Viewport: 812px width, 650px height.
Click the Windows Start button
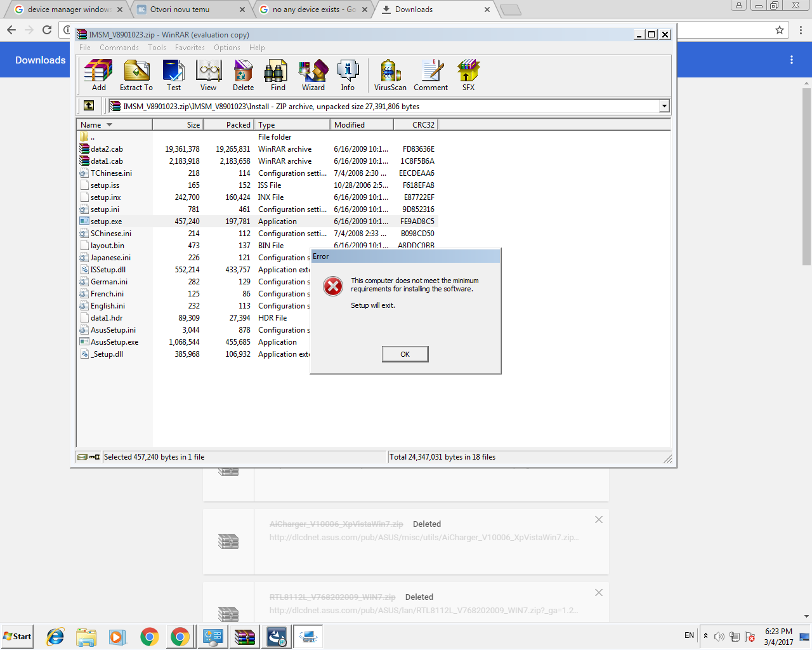point(17,636)
